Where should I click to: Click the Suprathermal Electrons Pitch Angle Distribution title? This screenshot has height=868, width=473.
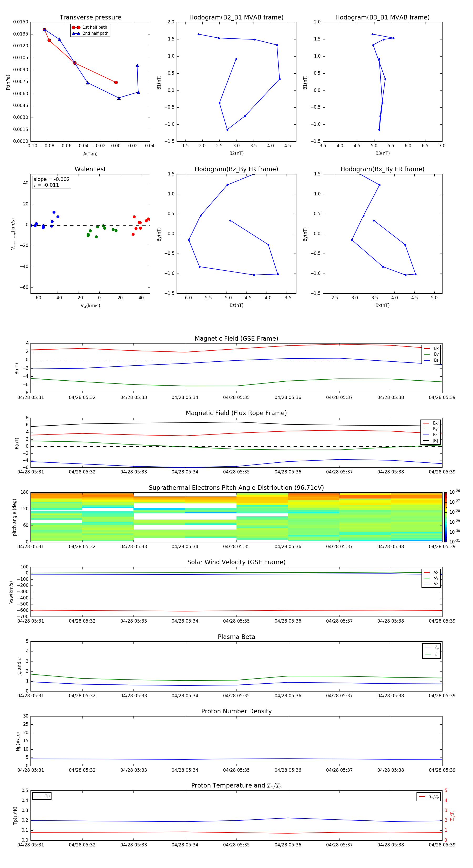click(236, 488)
